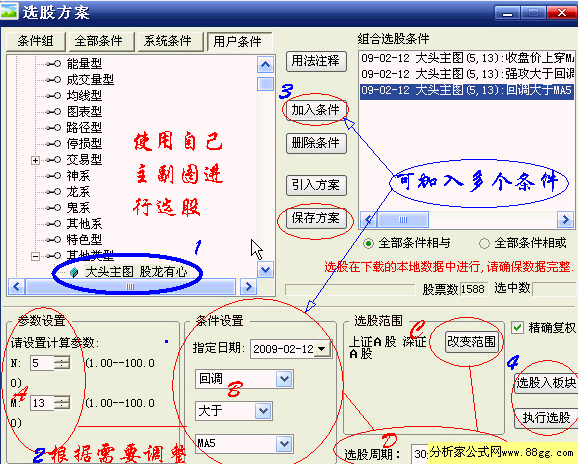The height and width of the screenshot is (464, 578).
Task: Toggle the 精确复权 checkbox
Action: [518, 327]
